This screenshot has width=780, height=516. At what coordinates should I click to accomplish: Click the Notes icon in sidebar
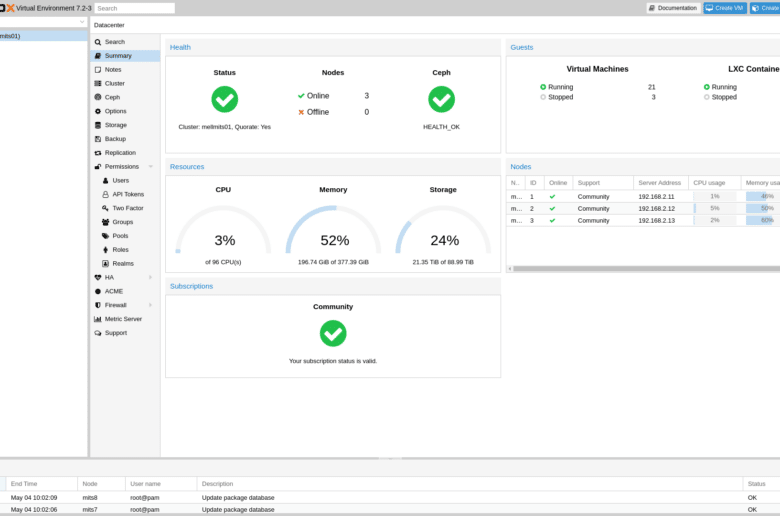(98, 70)
